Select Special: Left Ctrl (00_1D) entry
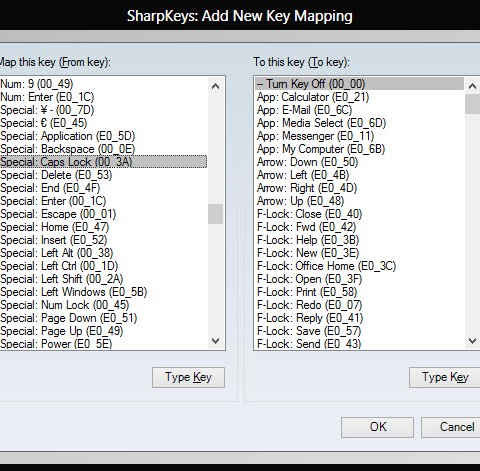The image size is (480, 471). pos(103,266)
